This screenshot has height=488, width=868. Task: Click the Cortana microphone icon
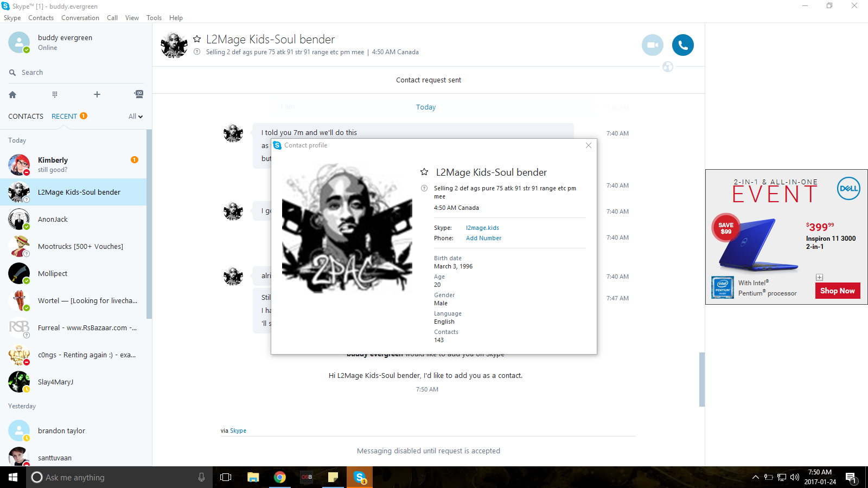point(201,477)
